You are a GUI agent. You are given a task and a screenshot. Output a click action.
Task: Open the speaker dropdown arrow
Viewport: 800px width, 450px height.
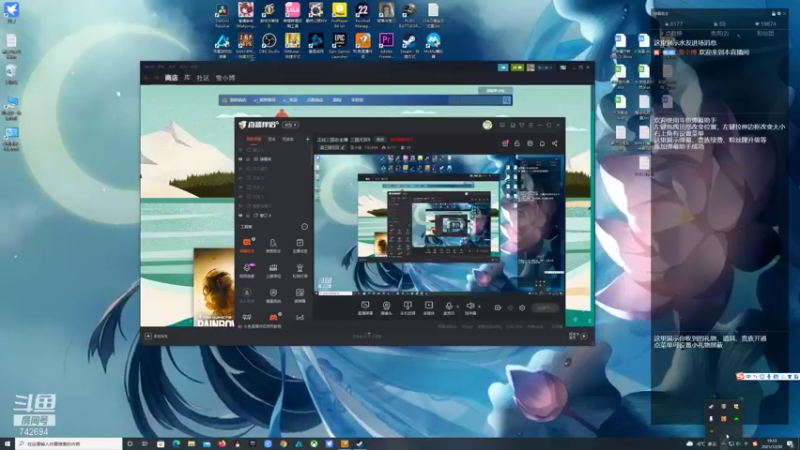[x=479, y=307]
